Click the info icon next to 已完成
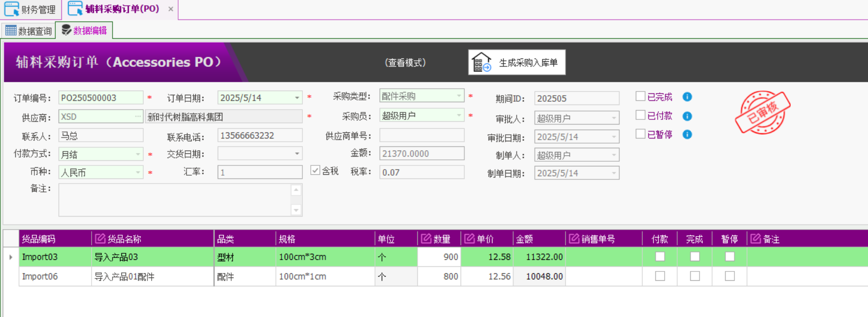The width and height of the screenshot is (868, 317). [x=687, y=97]
